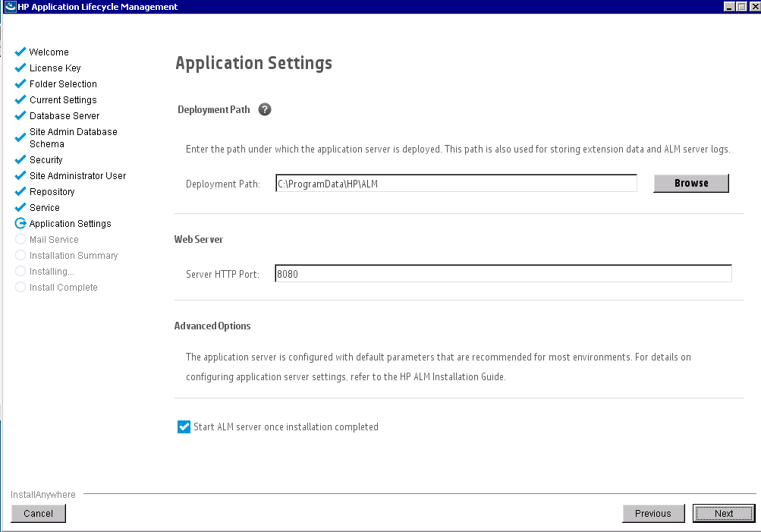
Task: Select the Service step label
Action: 45,208
